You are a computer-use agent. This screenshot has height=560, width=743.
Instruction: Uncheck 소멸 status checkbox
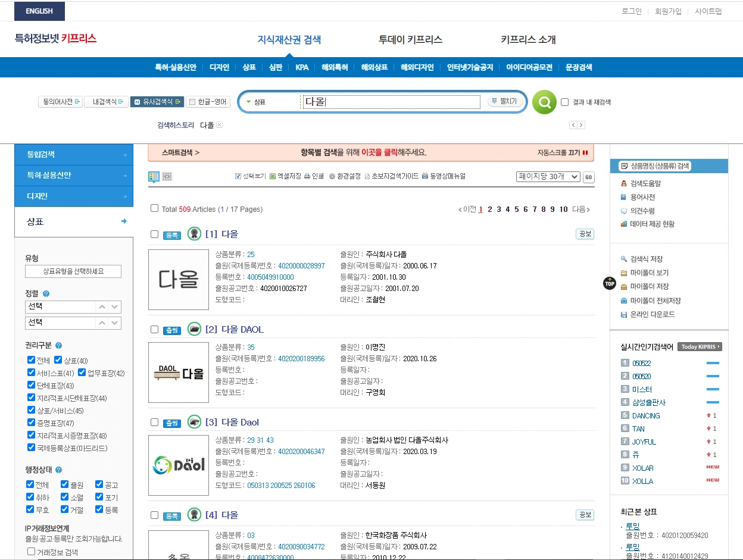pos(65,498)
